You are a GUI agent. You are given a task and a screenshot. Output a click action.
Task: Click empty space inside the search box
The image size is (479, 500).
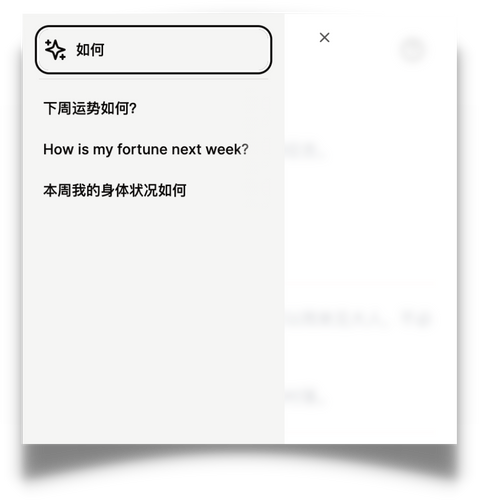click(x=187, y=50)
